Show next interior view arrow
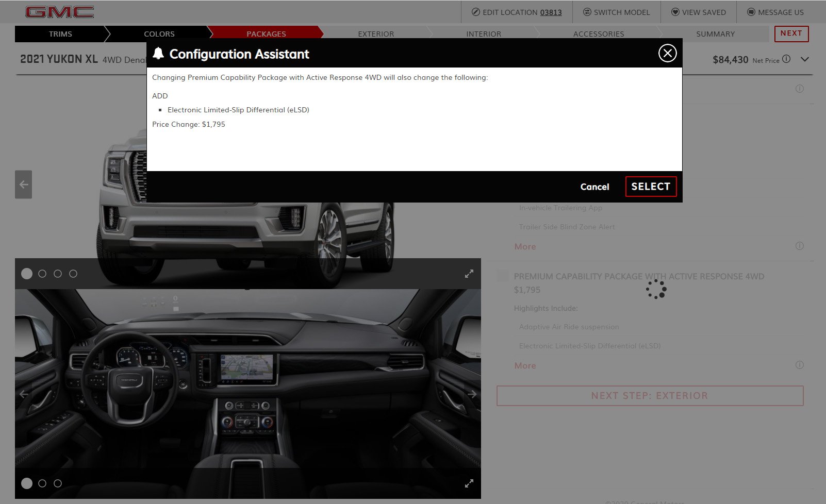 (x=472, y=394)
